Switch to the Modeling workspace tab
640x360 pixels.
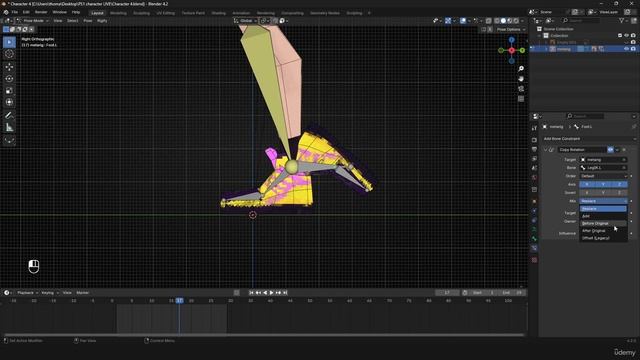118,13
